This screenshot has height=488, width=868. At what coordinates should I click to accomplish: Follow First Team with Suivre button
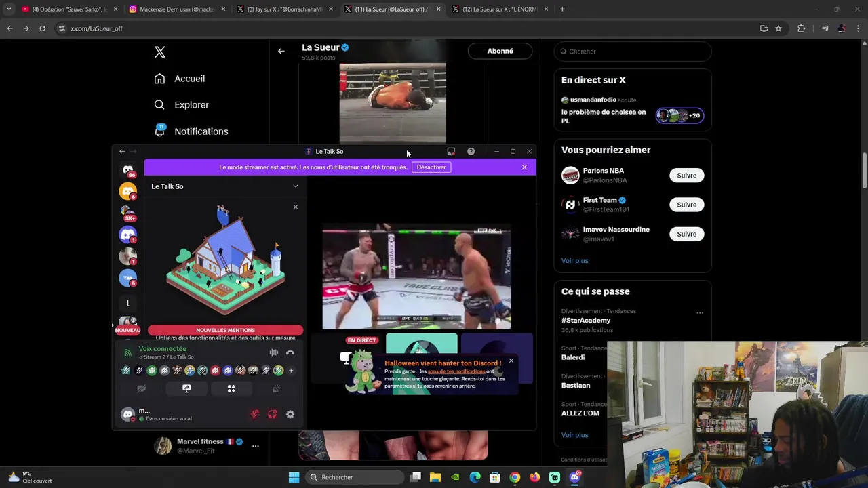pos(686,205)
